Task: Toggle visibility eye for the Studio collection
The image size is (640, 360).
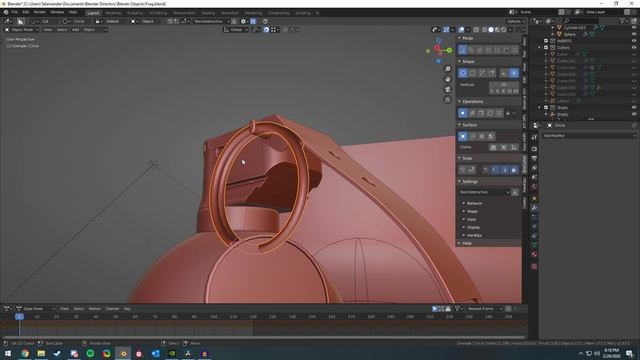Action: click(634, 108)
